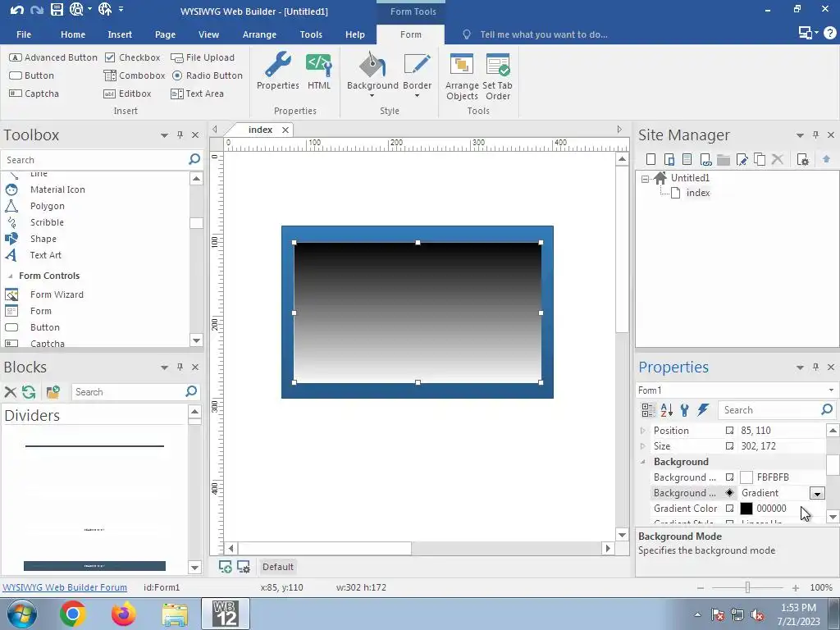Click the Blocks delete X icon

click(x=10, y=391)
